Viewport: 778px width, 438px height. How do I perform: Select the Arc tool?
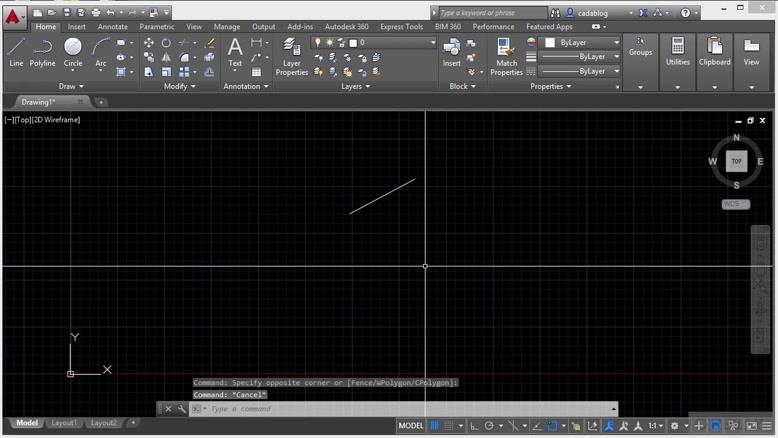pyautogui.click(x=101, y=53)
